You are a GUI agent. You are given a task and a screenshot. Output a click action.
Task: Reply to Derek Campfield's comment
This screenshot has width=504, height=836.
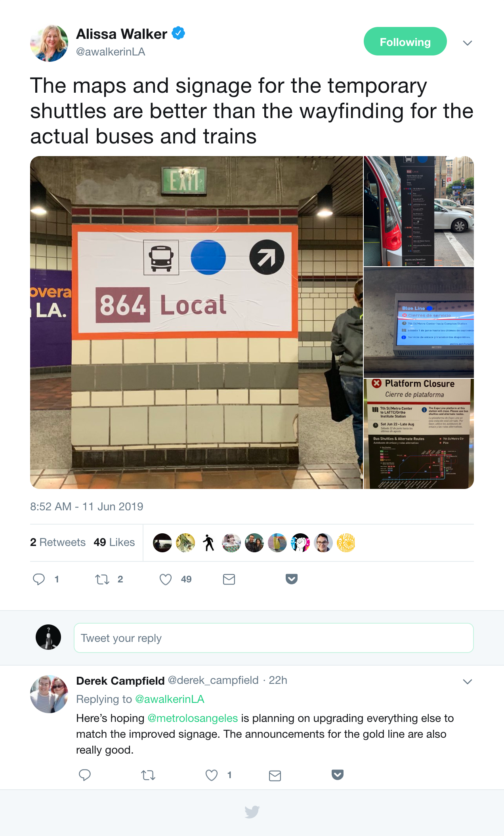point(85,775)
